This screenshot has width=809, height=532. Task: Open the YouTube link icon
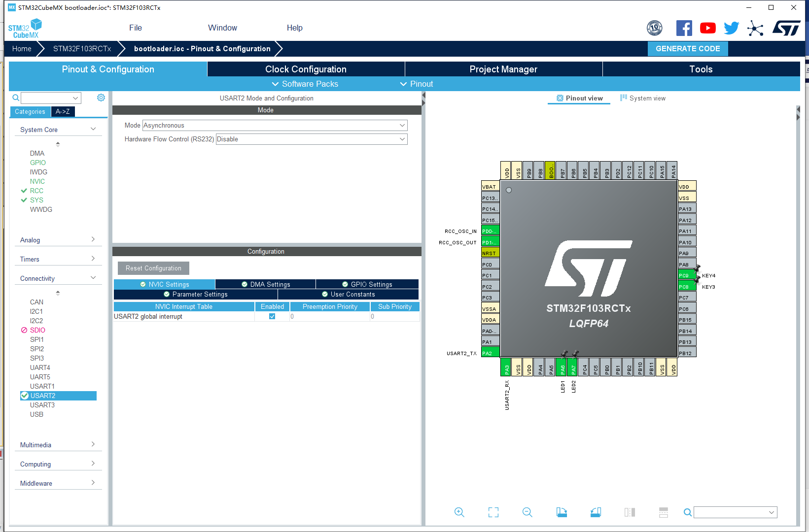708,28
